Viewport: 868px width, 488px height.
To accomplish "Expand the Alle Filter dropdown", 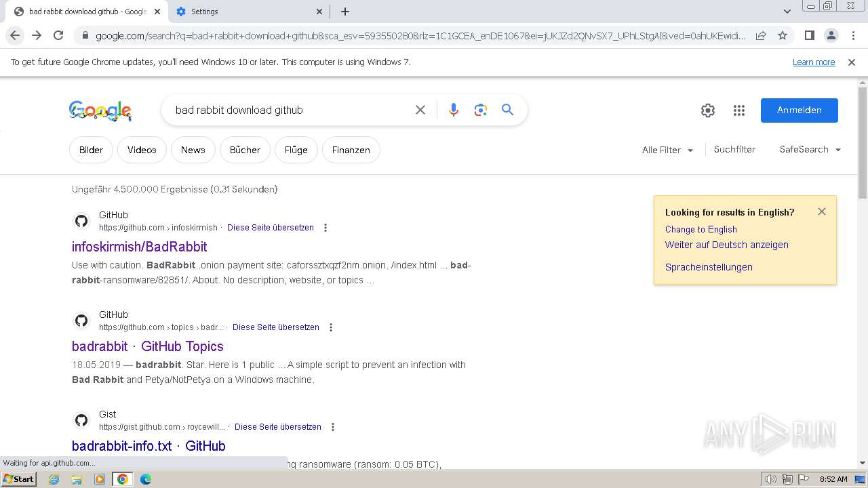I will click(x=668, y=150).
